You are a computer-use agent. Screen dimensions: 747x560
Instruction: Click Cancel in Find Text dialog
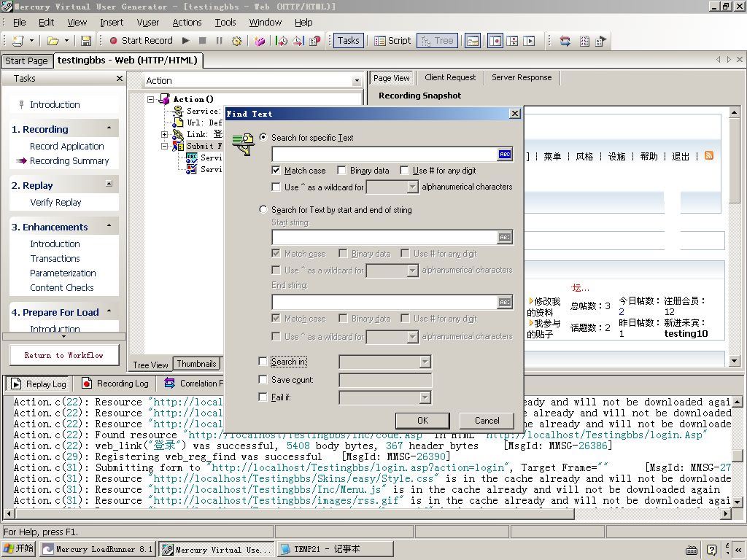pos(487,421)
